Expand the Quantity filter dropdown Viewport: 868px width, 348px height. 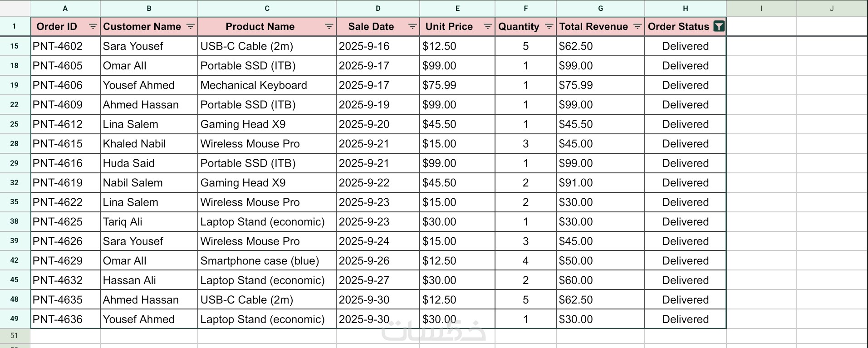pos(549,27)
